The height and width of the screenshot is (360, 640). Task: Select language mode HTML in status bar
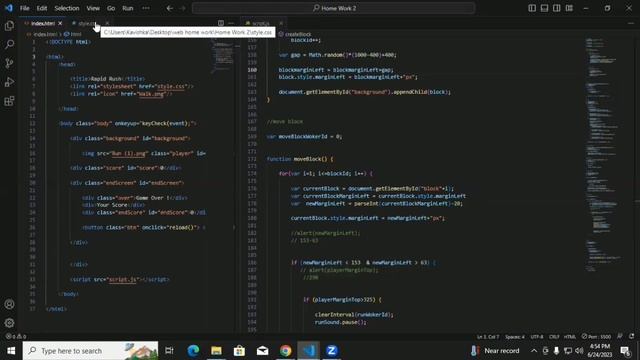coord(570,337)
